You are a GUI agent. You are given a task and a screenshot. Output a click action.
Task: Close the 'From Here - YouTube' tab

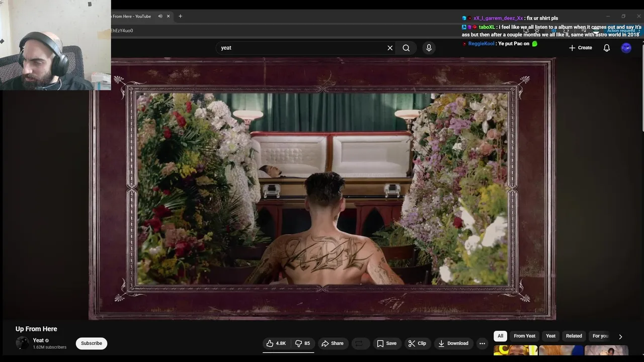[x=168, y=16]
